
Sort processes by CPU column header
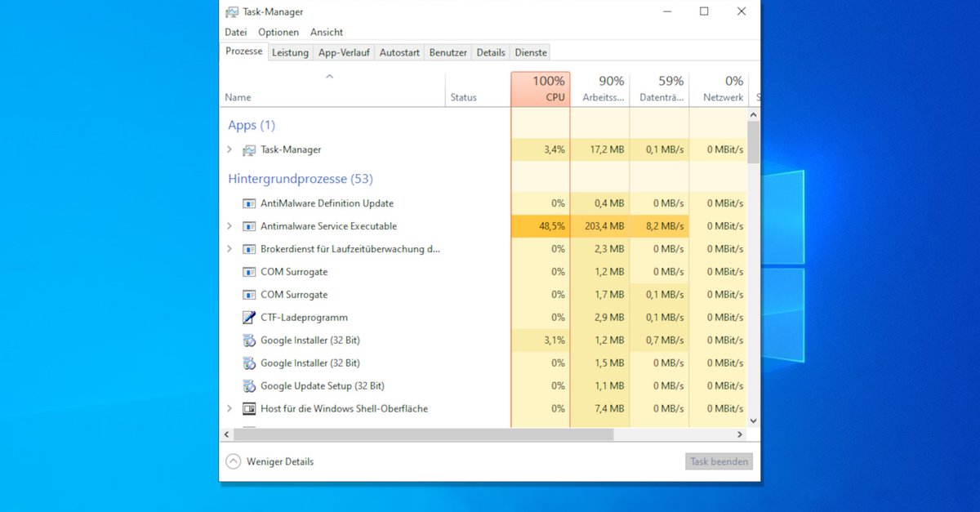[541, 89]
